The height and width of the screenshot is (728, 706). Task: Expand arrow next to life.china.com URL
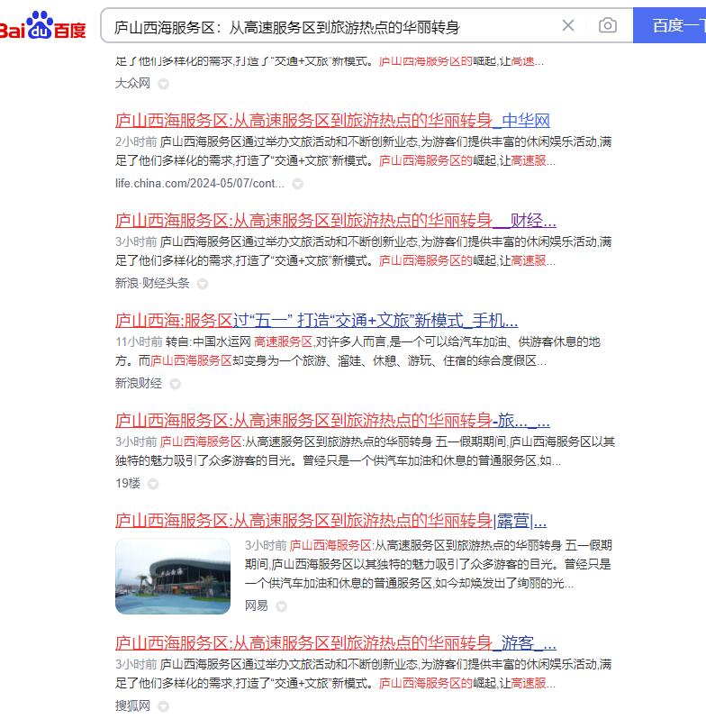coord(297,185)
